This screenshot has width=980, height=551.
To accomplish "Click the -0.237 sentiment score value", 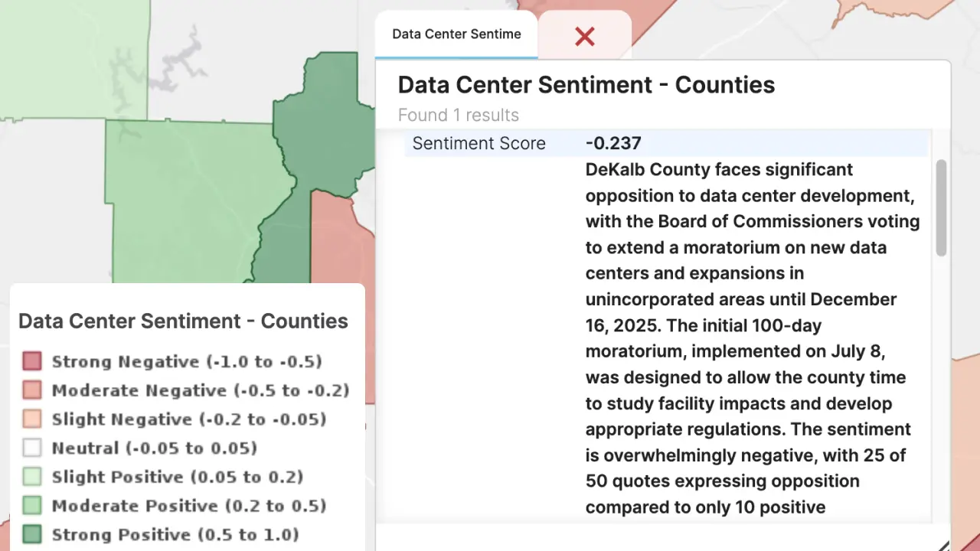I will pyautogui.click(x=613, y=143).
